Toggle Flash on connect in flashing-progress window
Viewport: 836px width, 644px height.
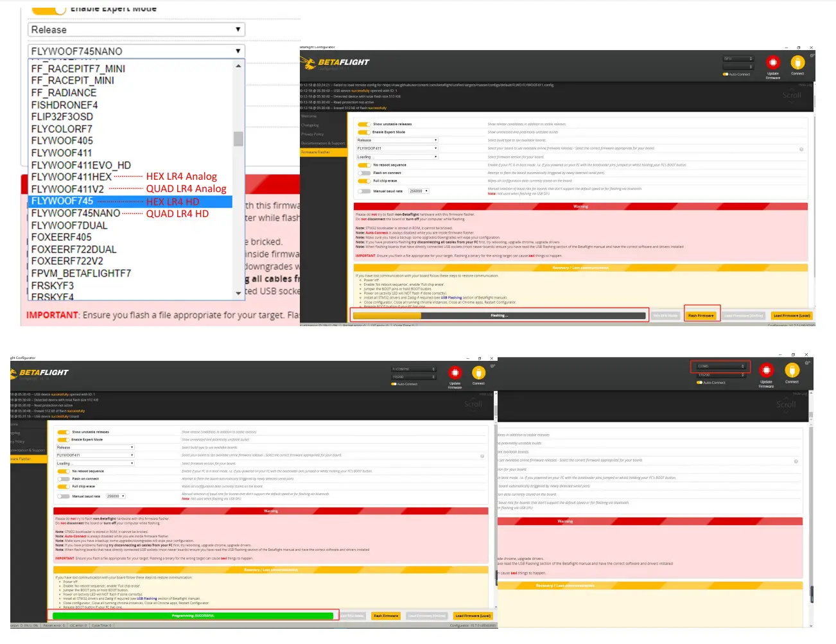point(363,173)
